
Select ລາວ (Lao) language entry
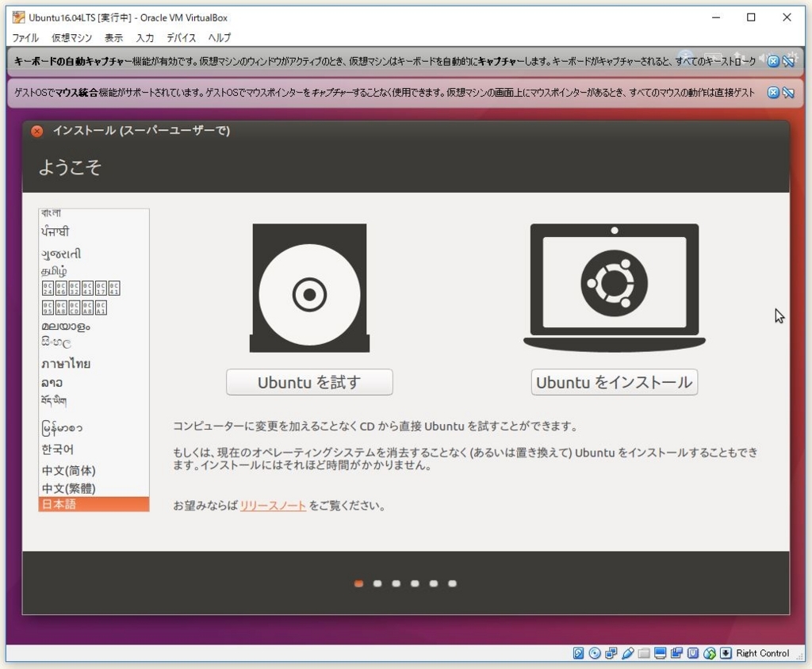click(52, 383)
